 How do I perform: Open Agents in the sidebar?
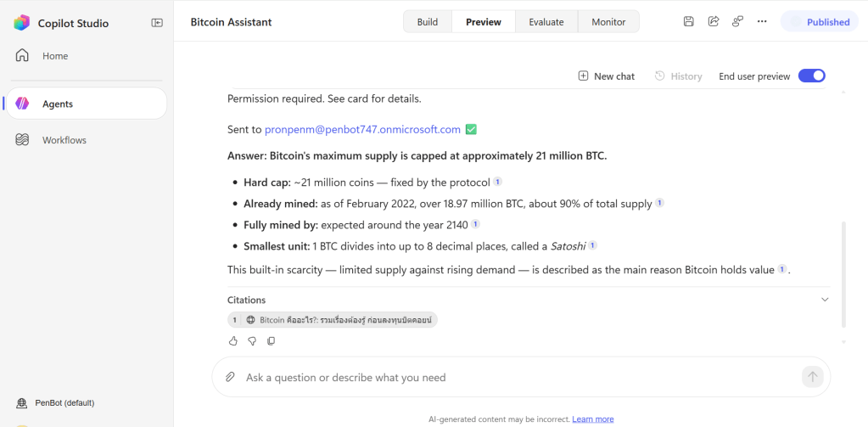(x=87, y=104)
